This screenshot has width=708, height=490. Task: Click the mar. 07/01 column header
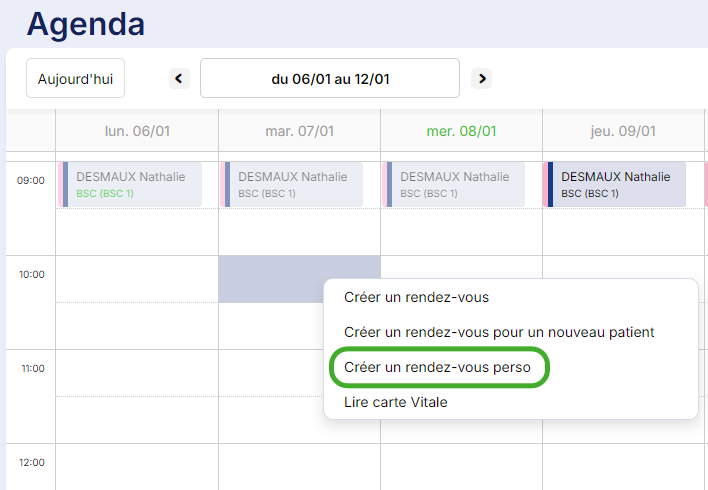click(299, 131)
